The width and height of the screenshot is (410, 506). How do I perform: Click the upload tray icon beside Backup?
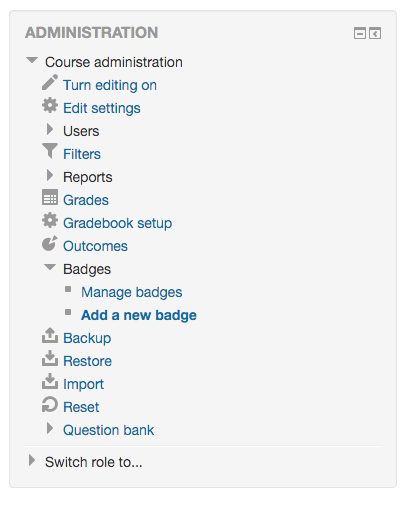click(50, 335)
